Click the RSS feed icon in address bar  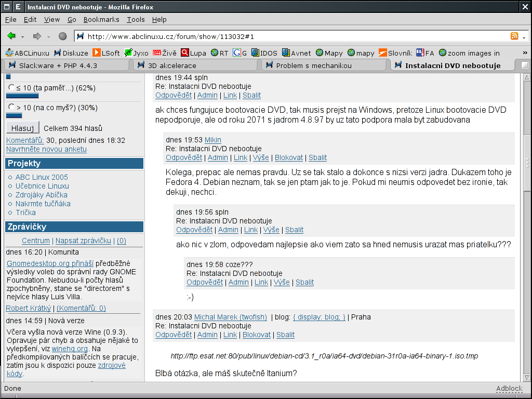pos(514,36)
